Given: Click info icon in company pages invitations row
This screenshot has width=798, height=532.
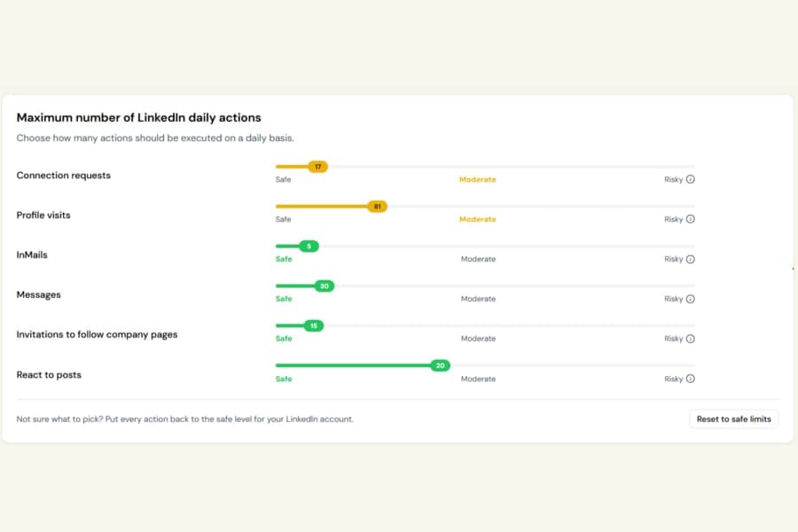Looking at the screenshot, I should [x=690, y=339].
